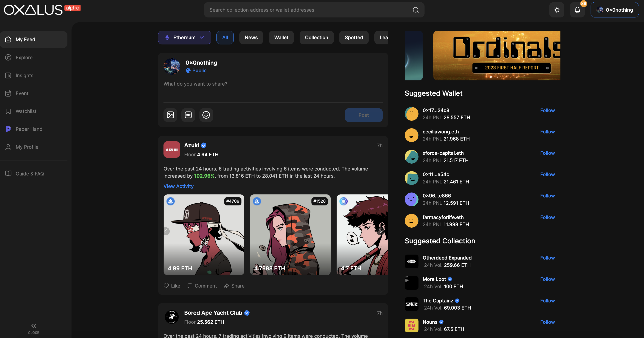
Task: Follow ceciliawong.eth
Action: click(547, 132)
